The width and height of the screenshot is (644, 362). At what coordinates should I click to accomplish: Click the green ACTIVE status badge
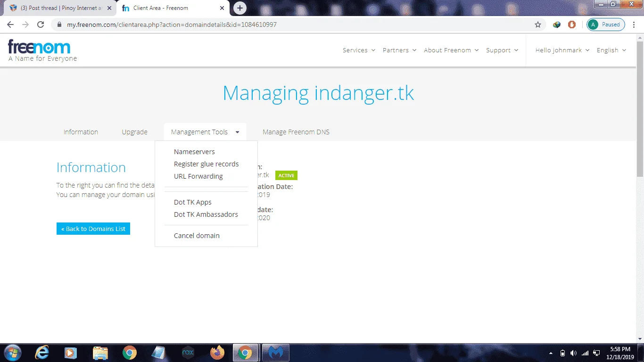tap(286, 175)
